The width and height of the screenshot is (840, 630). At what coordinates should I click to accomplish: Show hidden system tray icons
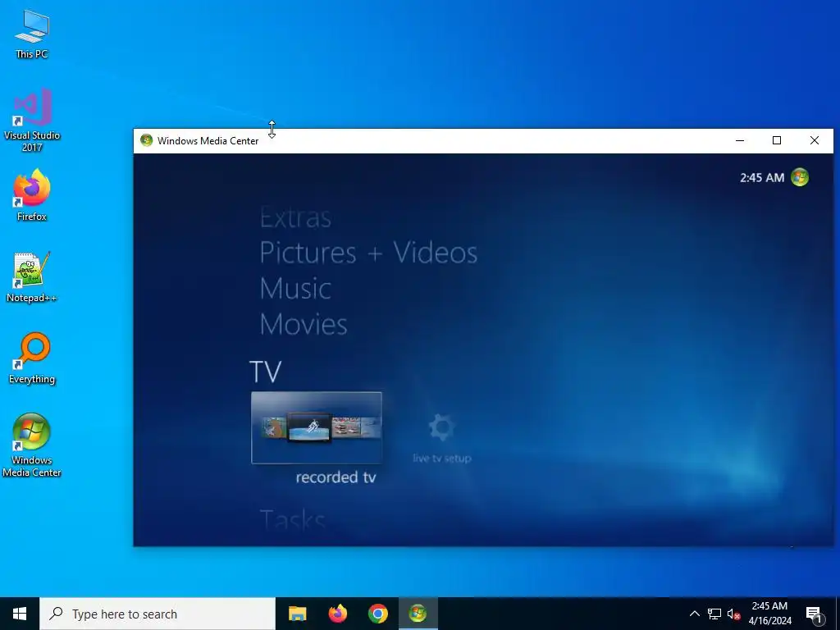pos(694,614)
